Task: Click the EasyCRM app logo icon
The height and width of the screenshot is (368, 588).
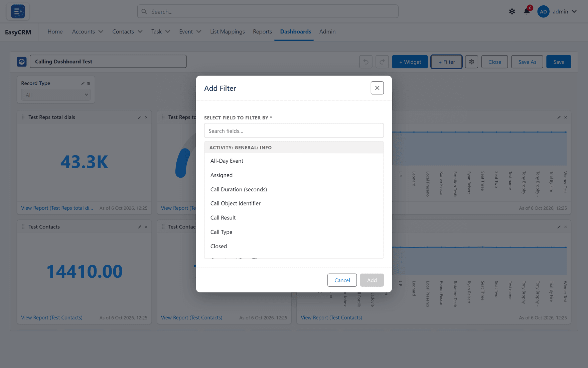Action: 18,11
